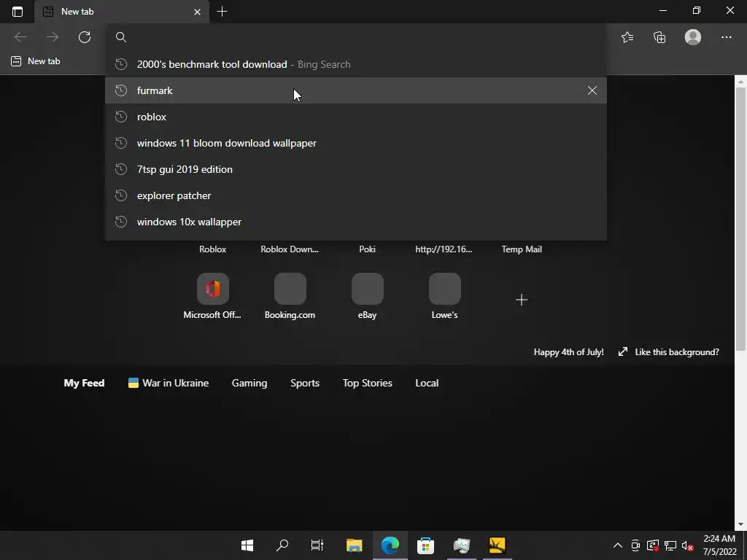Open a new tab with plus button
The height and width of the screenshot is (560, 747).
click(x=222, y=12)
